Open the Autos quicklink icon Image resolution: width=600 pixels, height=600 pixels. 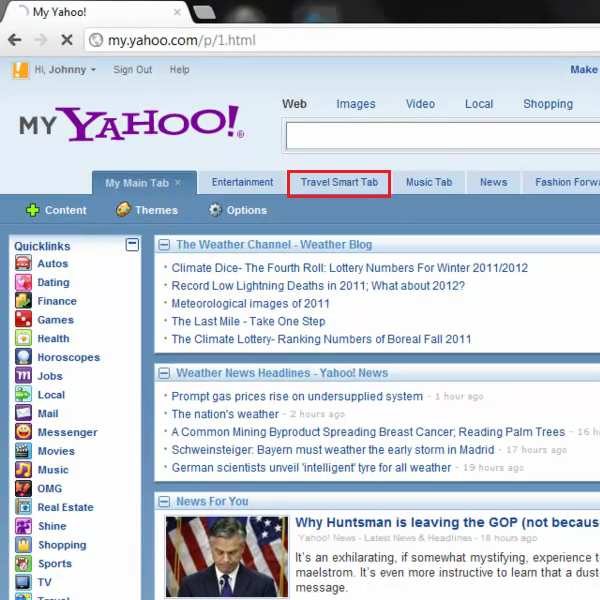pyautogui.click(x=23, y=263)
